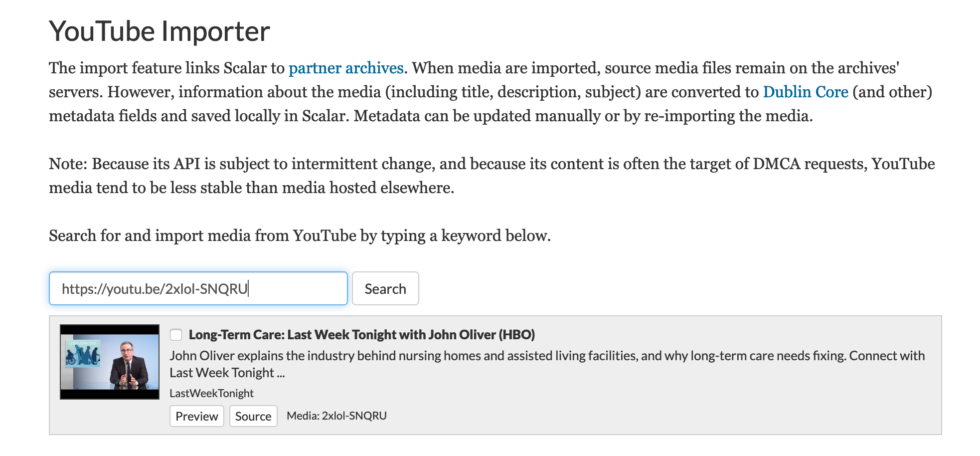
Task: Click the Long-Term Care video title
Action: coord(361,335)
